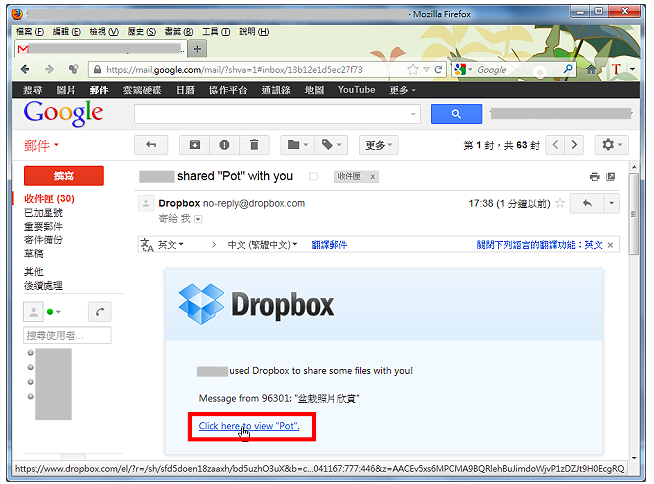
Task: Change source language 英文 dropdown
Action: click(170, 245)
